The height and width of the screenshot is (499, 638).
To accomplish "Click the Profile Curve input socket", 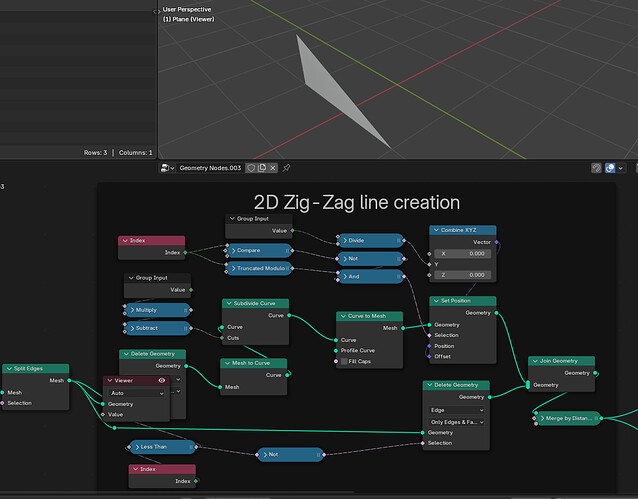I will pos(336,350).
